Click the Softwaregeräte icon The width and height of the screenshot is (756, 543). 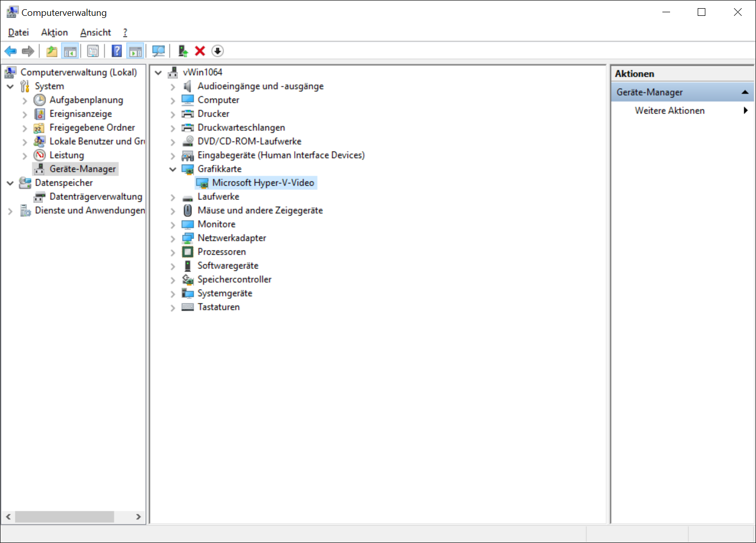188,265
